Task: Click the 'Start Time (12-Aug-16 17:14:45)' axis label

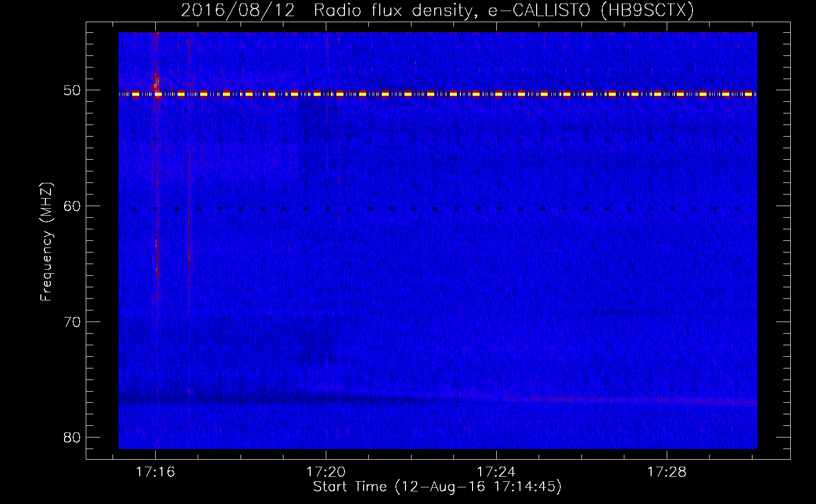Action: tap(437, 487)
